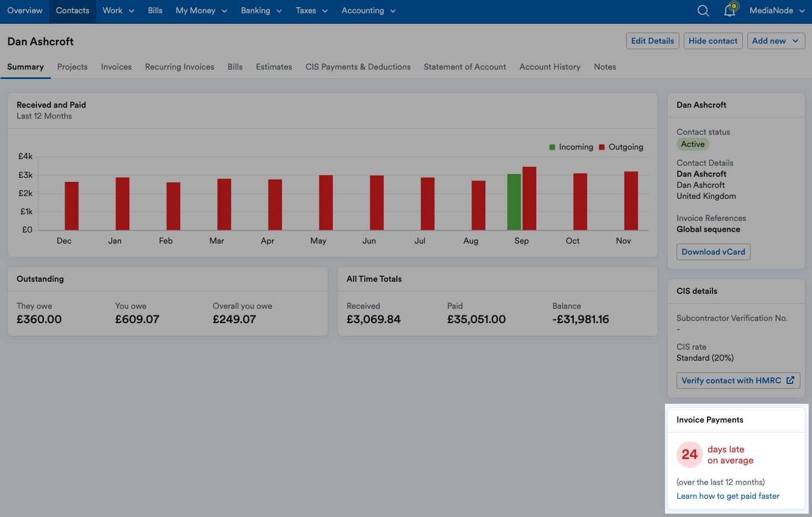The height and width of the screenshot is (517, 812).
Task: Open the notifications bell icon
Action: click(x=731, y=9)
